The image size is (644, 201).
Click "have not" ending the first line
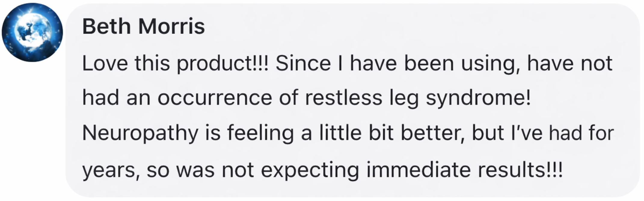(x=570, y=63)
